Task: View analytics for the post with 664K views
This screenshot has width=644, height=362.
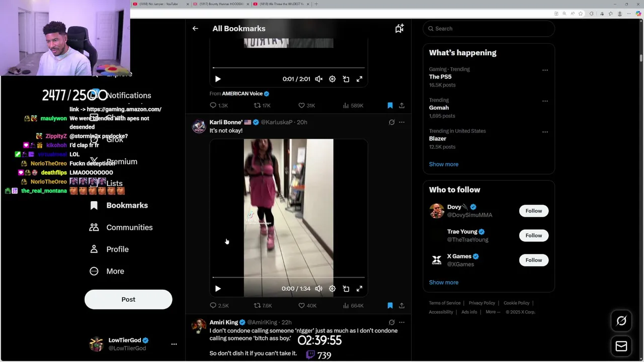Action: pos(353,306)
